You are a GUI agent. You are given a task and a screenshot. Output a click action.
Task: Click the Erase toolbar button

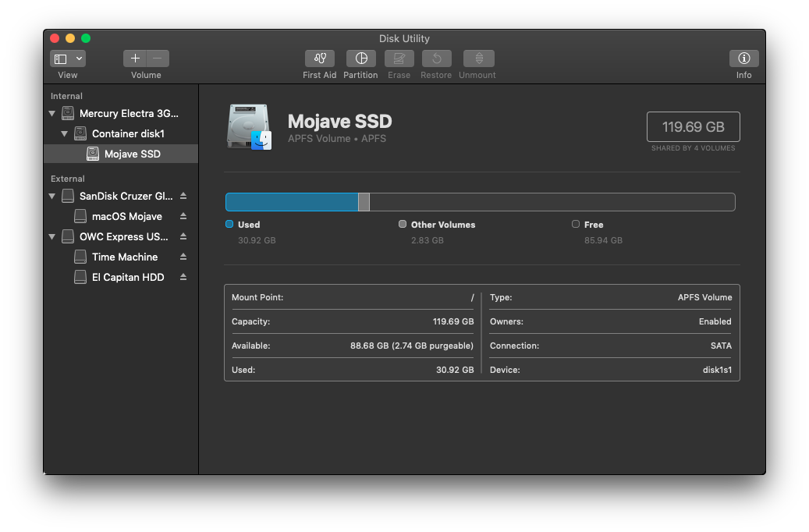(x=399, y=59)
